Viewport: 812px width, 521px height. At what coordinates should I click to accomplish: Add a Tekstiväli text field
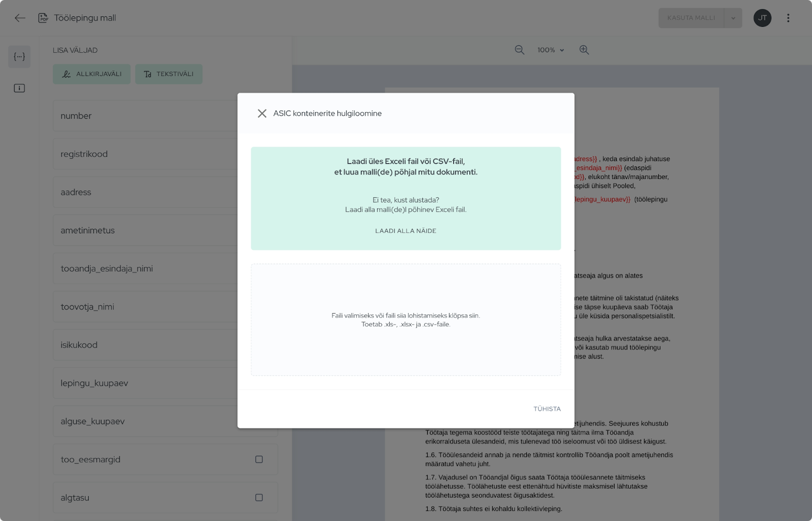(x=168, y=74)
